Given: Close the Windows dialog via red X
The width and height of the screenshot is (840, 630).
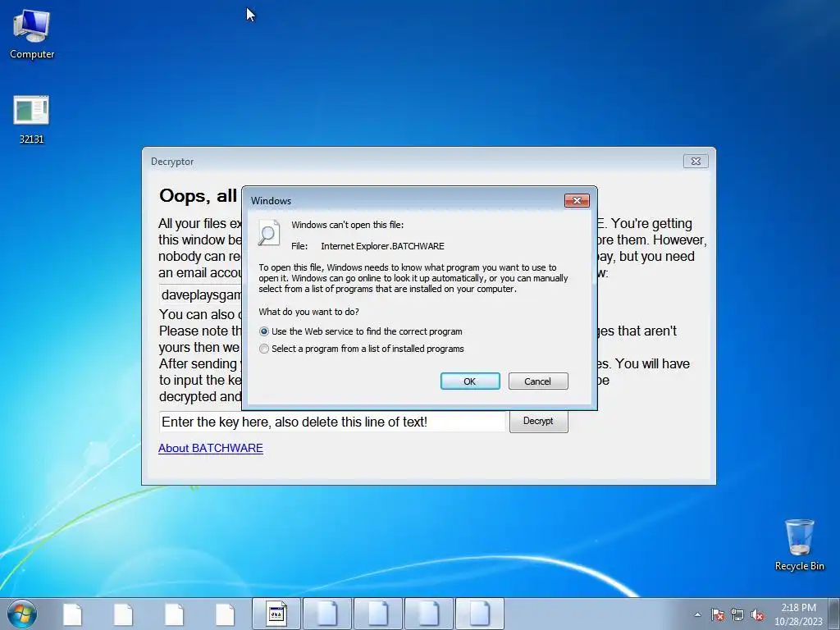Looking at the screenshot, I should click(577, 200).
